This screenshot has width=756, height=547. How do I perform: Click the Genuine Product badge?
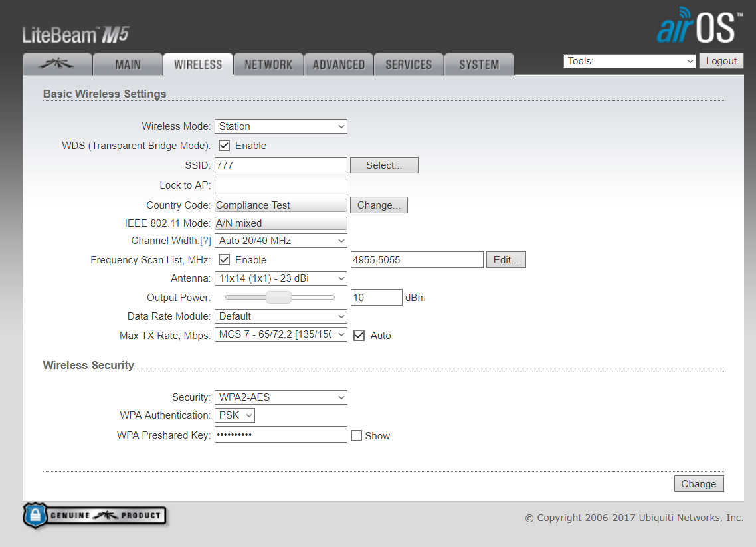94,516
